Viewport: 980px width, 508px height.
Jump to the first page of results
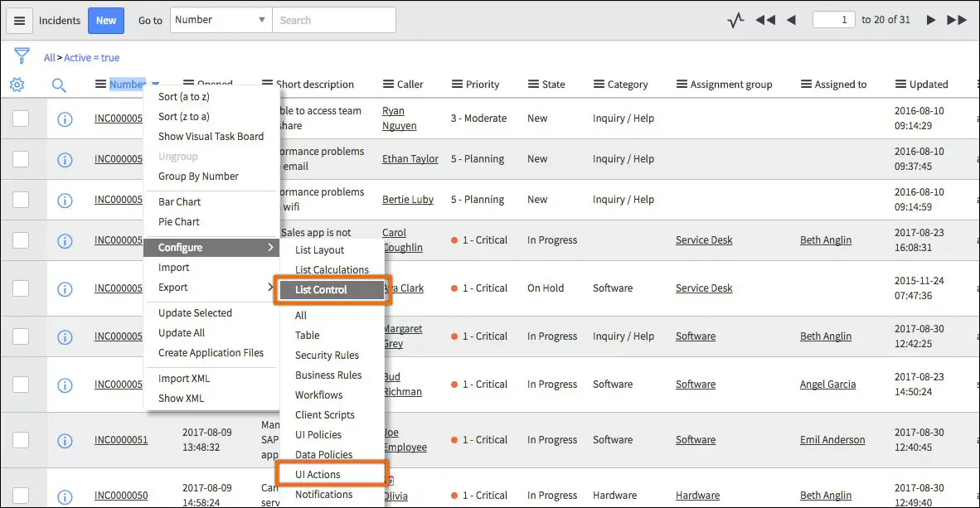[764, 21]
